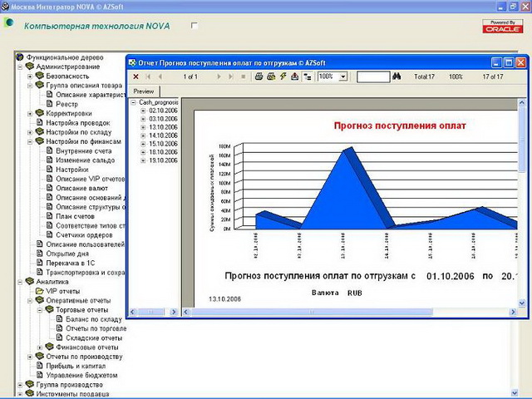Image resolution: width=532 pixels, height=399 pixels.
Task: Open Открытие дня item
Action: click(x=67, y=254)
